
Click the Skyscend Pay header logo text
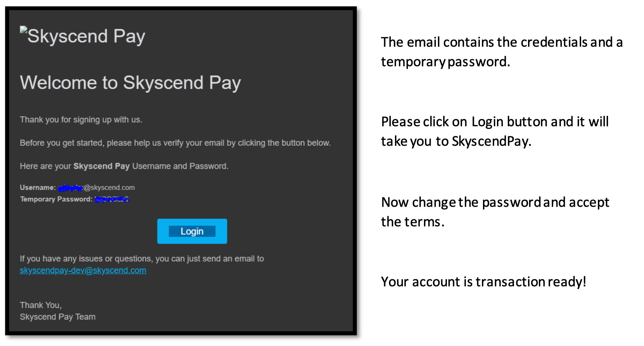click(x=86, y=36)
